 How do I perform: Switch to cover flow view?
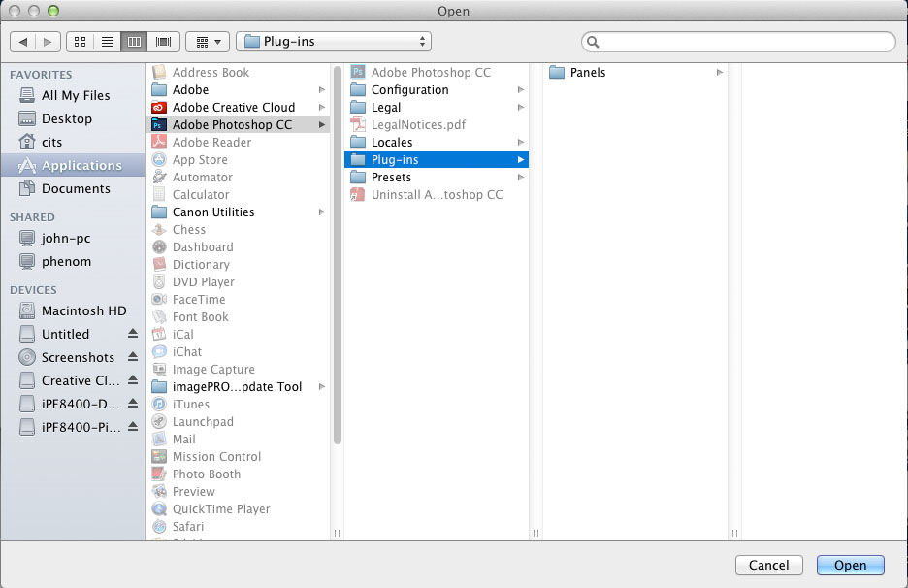163,41
